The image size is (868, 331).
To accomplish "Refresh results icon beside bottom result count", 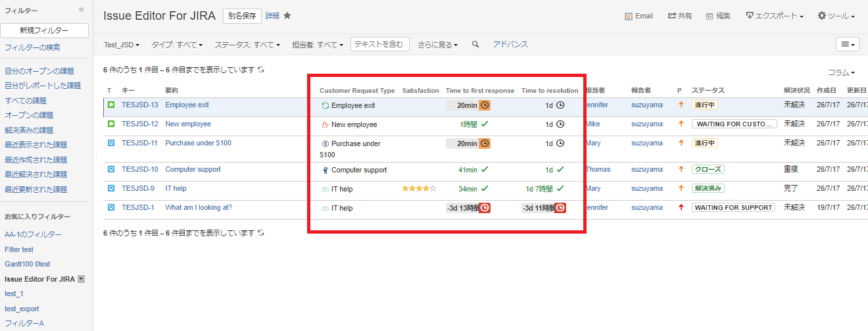I will tap(261, 232).
